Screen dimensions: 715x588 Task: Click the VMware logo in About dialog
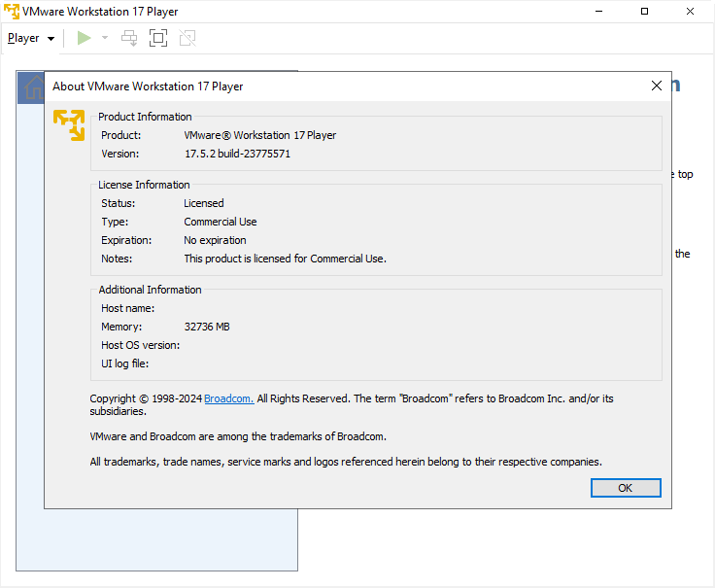tap(69, 125)
